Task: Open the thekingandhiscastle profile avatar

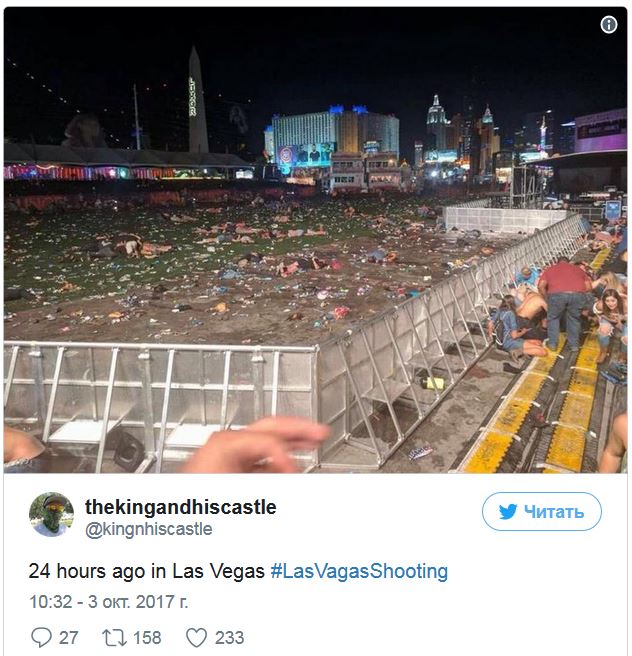Action: point(51,514)
